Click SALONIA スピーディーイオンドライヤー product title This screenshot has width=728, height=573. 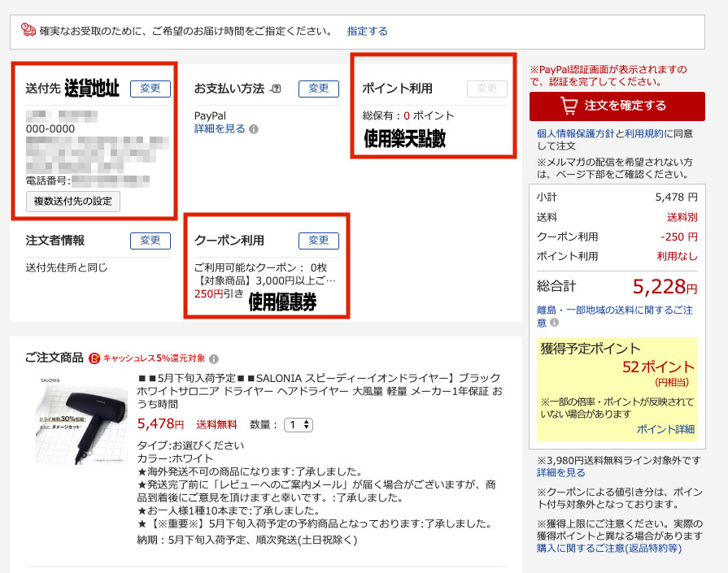[x=320, y=391]
